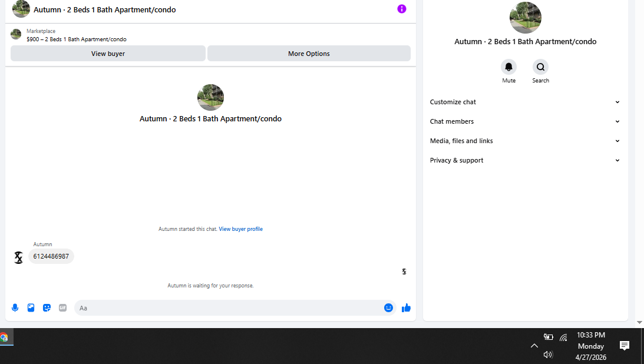The width and height of the screenshot is (644, 364).
Task: Click the Chrome icon in the taskbar
Action: click(4, 337)
